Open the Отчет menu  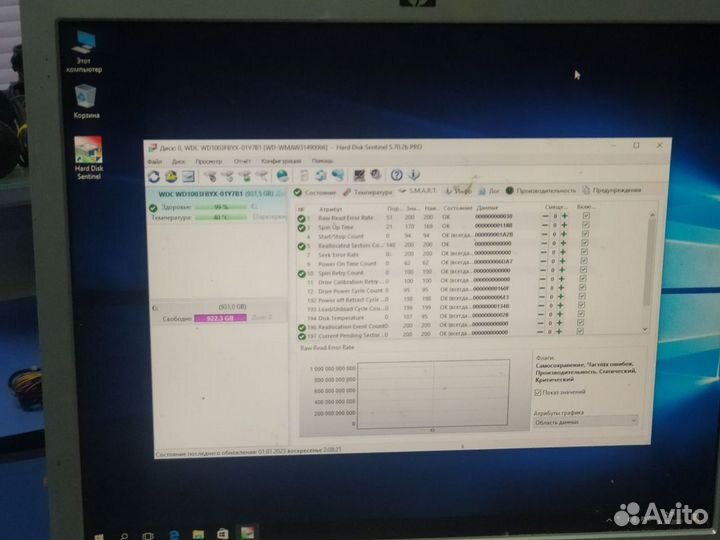point(242,161)
